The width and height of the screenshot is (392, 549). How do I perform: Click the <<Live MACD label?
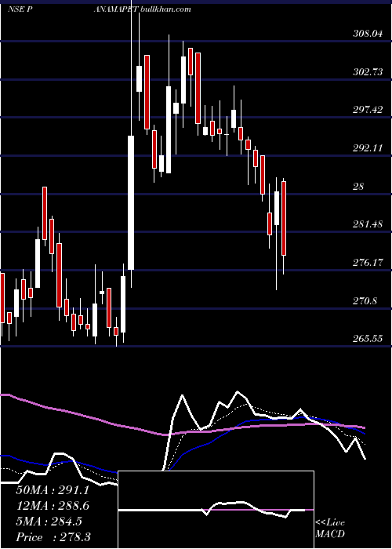[330, 529]
